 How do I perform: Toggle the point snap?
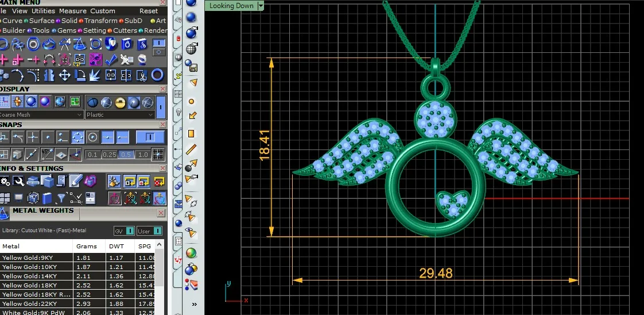[48, 137]
